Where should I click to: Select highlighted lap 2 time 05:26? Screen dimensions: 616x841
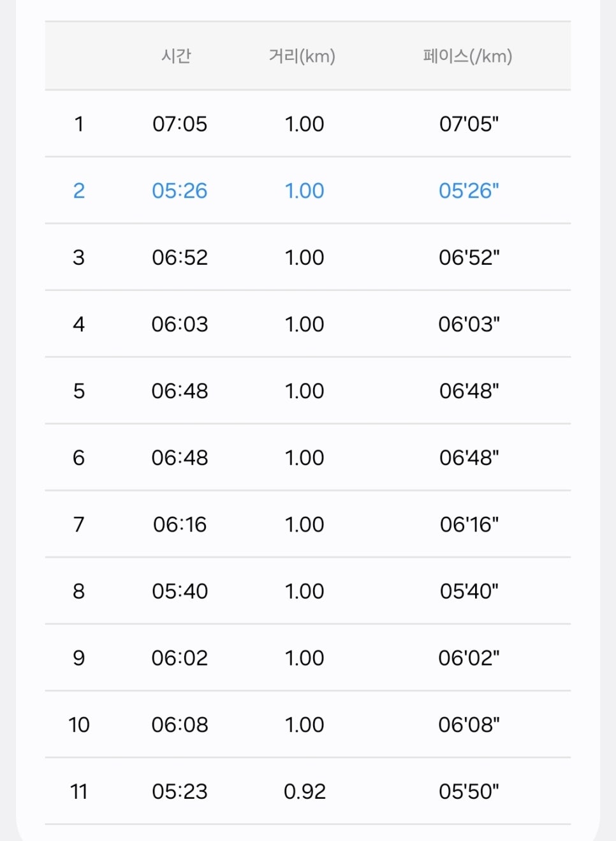180,191
